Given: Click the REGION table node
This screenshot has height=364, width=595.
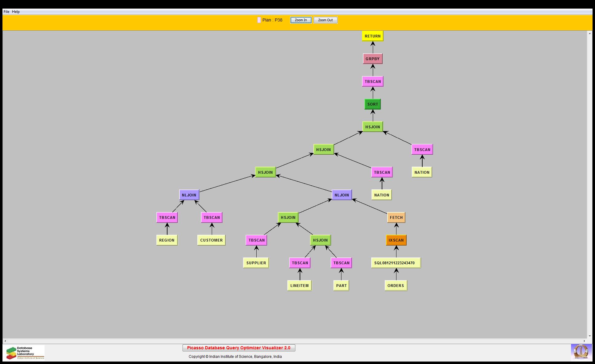Looking at the screenshot, I should click(x=167, y=240).
